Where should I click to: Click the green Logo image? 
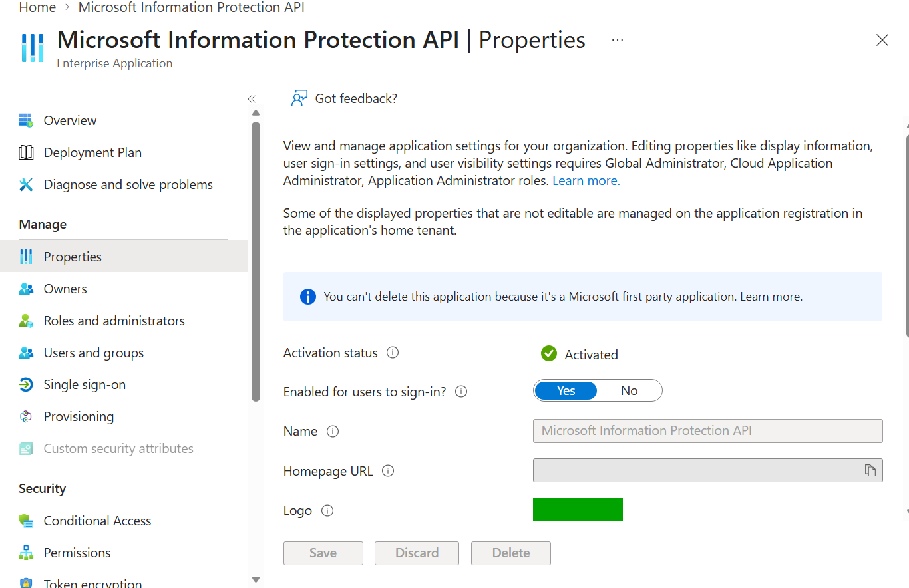click(x=578, y=510)
